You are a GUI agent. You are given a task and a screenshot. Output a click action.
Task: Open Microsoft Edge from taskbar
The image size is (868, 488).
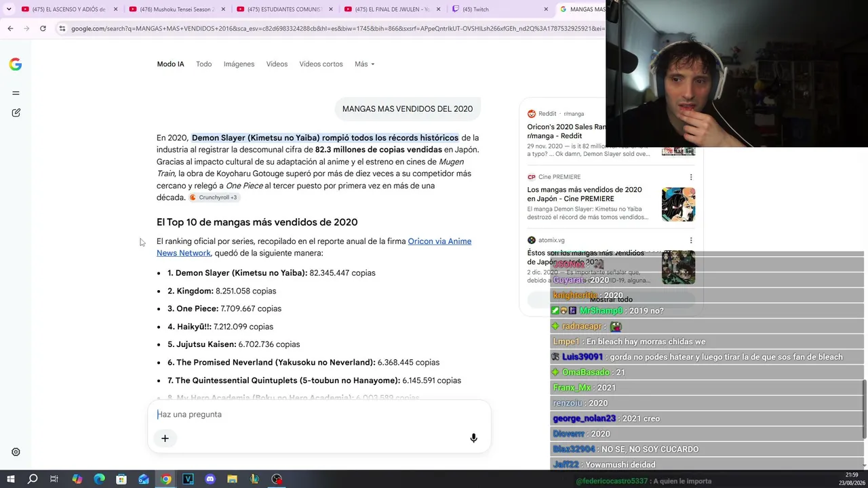pos(99,479)
